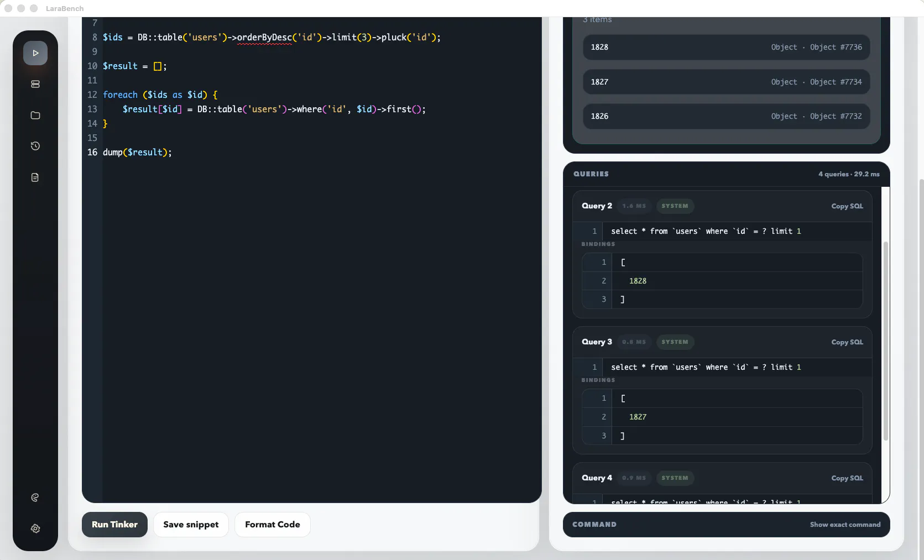Click line number 15 in editor gutter
Image resolution: width=924 pixels, height=560 pixels.
[92, 138]
